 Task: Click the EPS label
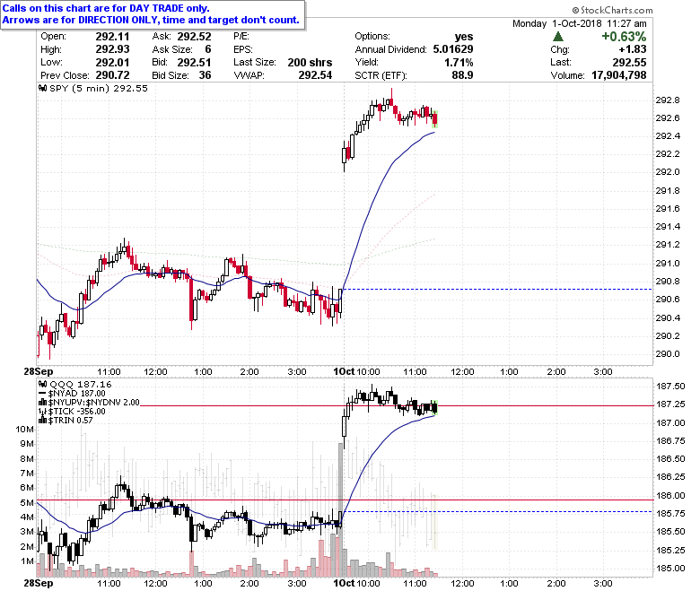click(x=243, y=49)
